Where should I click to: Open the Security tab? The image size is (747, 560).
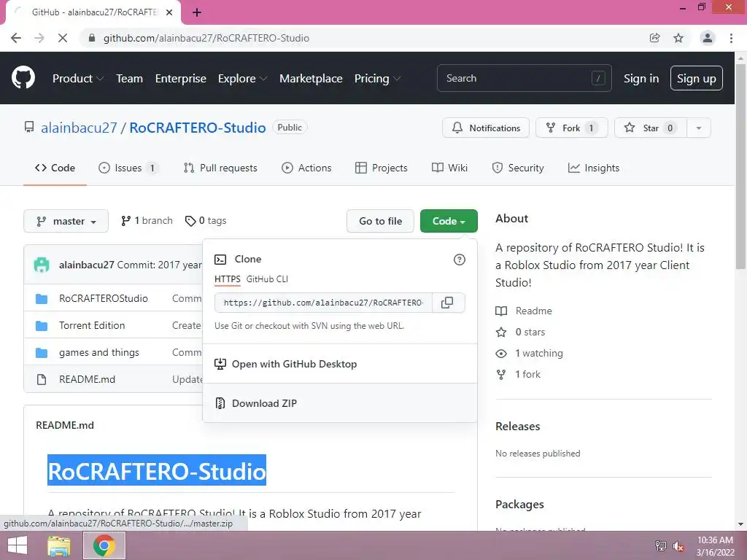[x=518, y=168]
